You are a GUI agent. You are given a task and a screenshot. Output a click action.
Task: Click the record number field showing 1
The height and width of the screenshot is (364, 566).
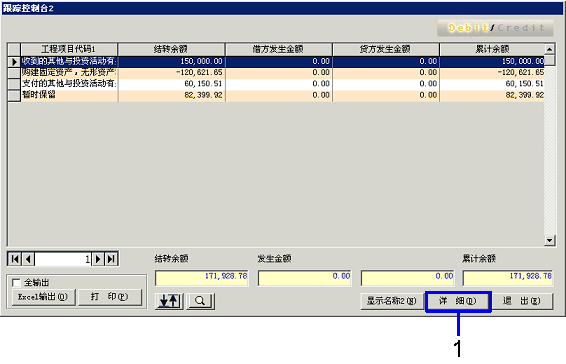click(63, 259)
